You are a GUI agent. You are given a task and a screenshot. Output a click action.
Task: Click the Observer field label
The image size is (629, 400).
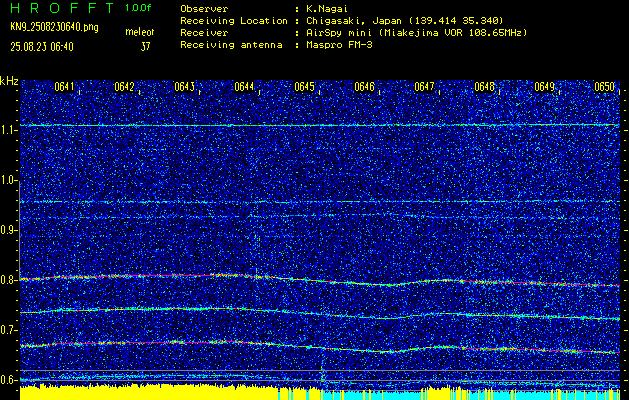pyautogui.click(x=204, y=8)
